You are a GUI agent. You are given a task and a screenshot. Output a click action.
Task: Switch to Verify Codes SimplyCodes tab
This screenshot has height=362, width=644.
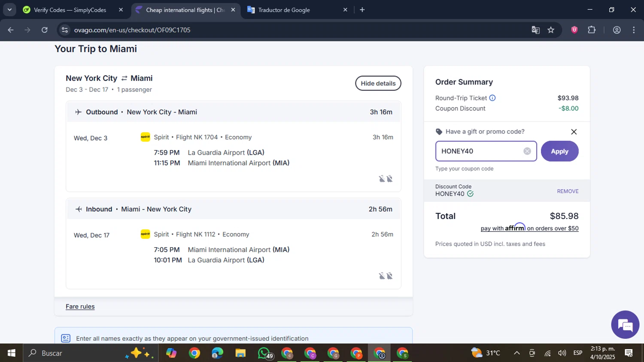coord(70,10)
